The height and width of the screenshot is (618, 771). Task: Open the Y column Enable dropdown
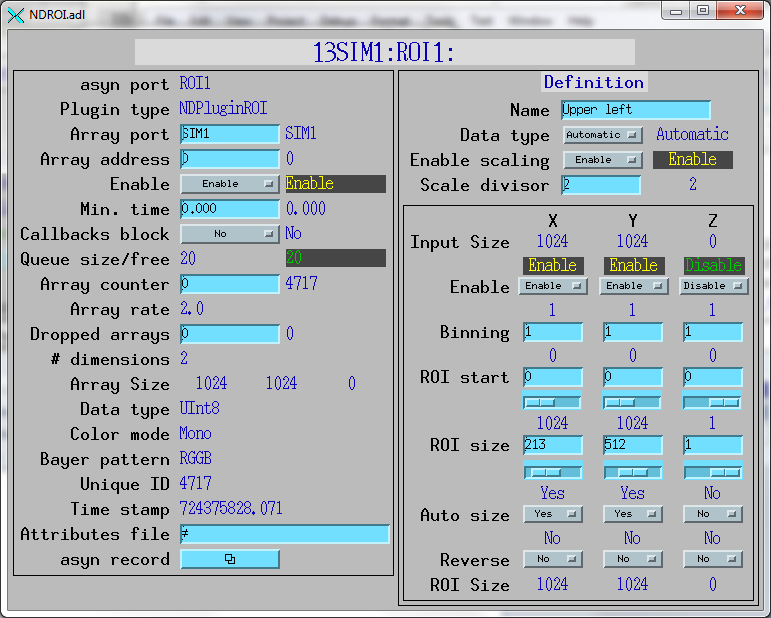click(633, 286)
